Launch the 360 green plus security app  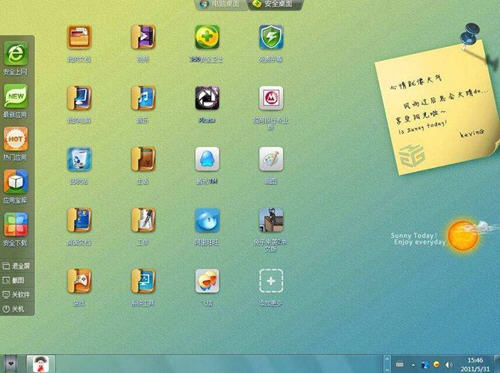point(207,37)
